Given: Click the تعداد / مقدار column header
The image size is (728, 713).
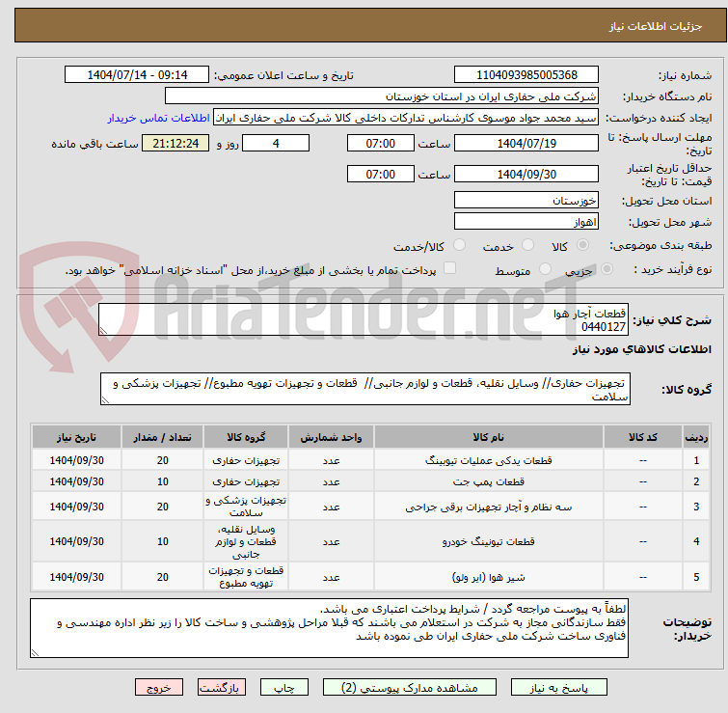Looking at the screenshot, I should click(x=163, y=437).
